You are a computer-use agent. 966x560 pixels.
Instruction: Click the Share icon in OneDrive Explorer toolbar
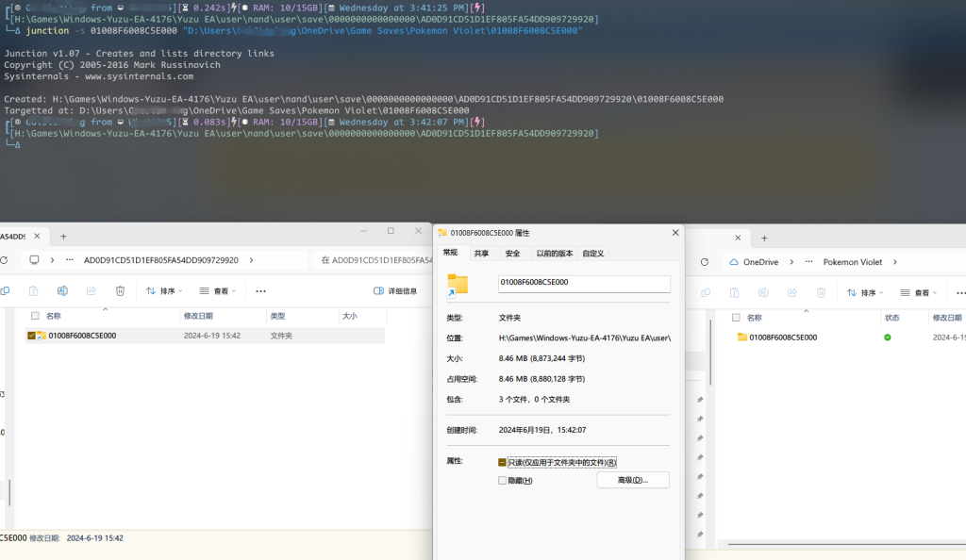pyautogui.click(x=792, y=293)
